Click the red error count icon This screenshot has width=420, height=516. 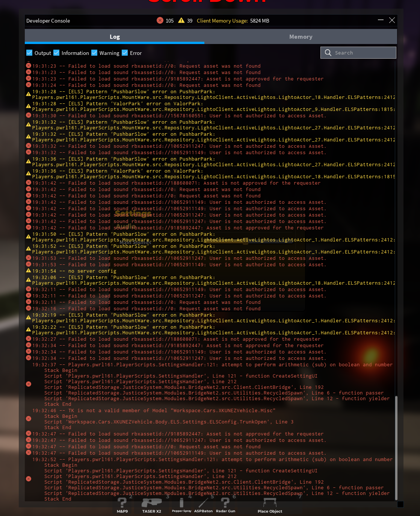160,20
